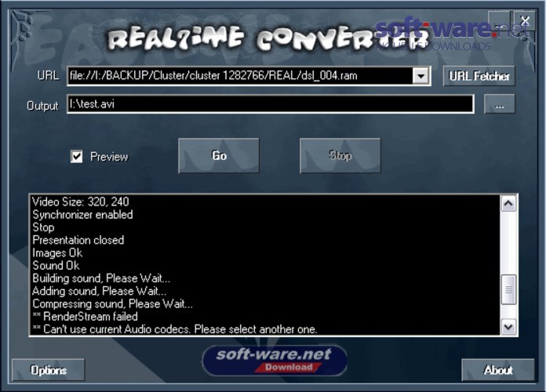Select the "Compressing sound, Please Wait..." line
Screen dimensions: 546x392
(112, 304)
